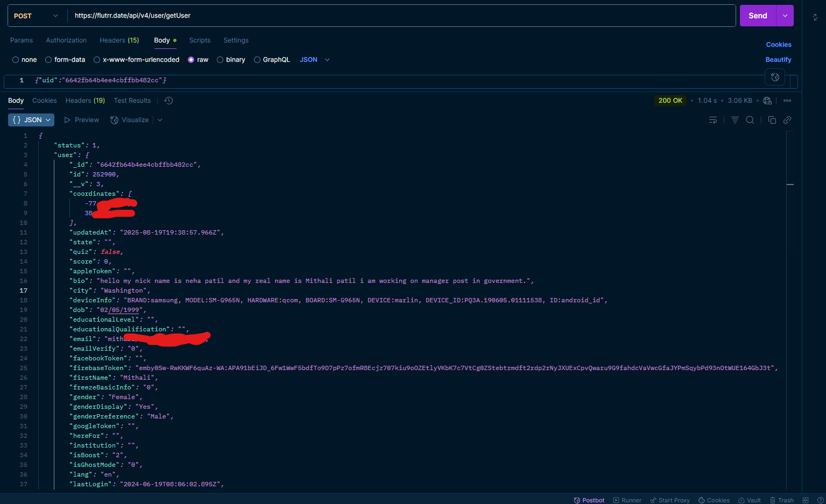
Task: Open the response more options ellipsis
Action: 787,101
